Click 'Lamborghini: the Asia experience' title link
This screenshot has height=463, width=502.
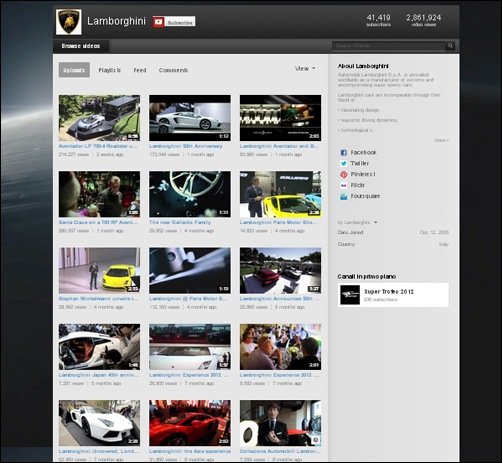[x=190, y=451]
